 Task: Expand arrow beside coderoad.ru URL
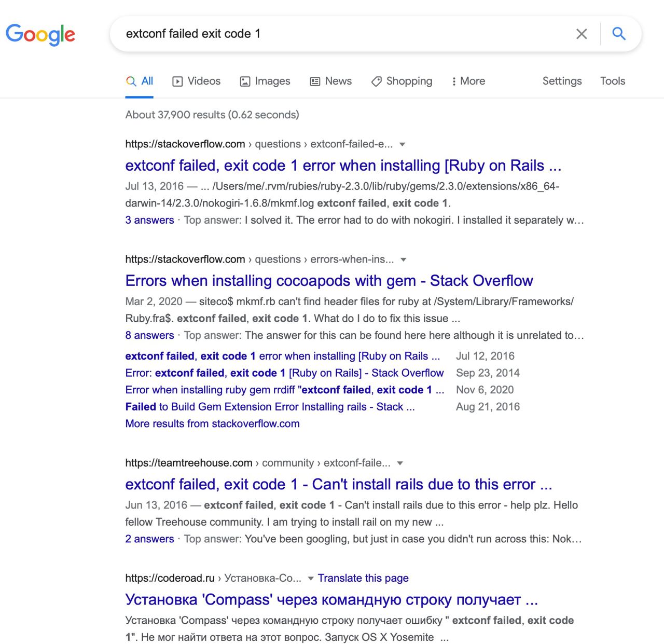click(311, 578)
